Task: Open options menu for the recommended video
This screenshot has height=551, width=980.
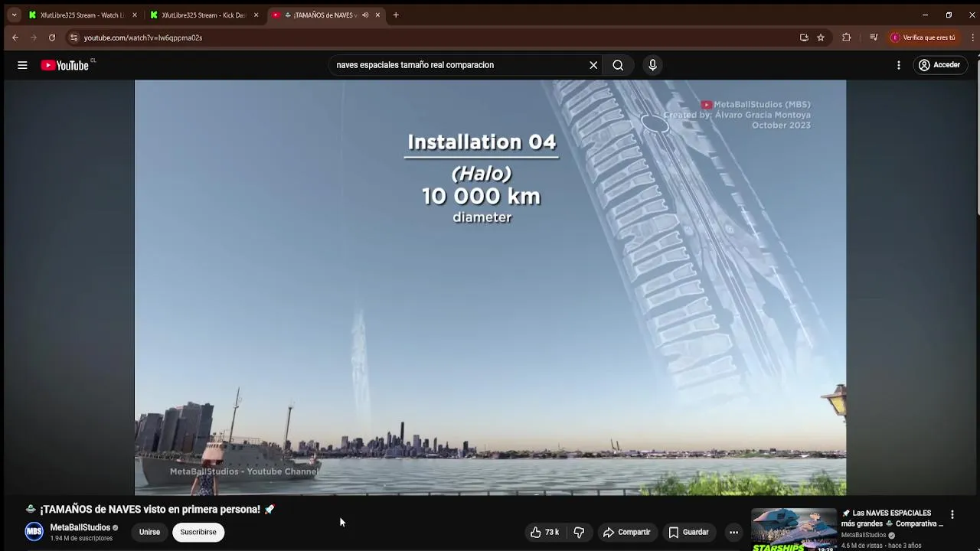Action: [952, 515]
